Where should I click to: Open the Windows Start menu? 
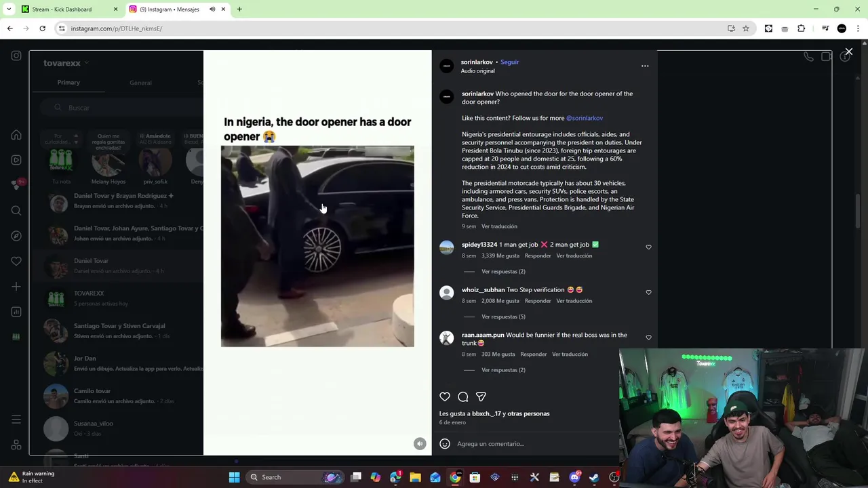click(x=234, y=477)
